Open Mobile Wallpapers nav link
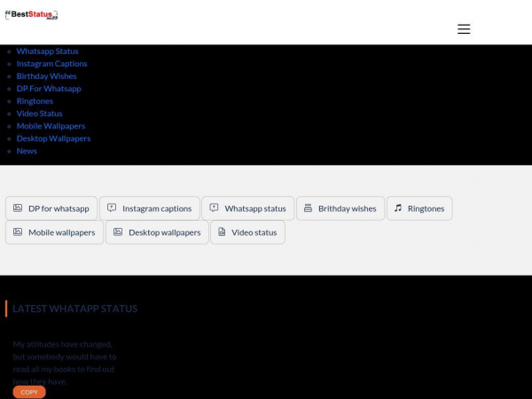This screenshot has height=399, width=532. 51,126
